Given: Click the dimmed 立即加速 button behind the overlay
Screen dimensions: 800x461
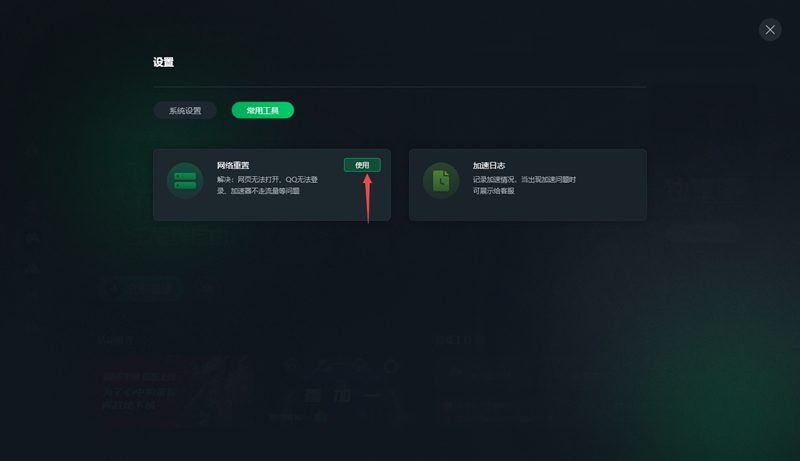Looking at the screenshot, I should 141,289.
